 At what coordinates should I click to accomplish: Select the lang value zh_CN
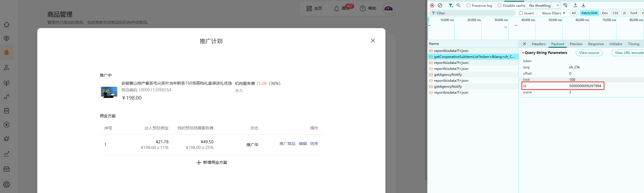tap(574, 67)
